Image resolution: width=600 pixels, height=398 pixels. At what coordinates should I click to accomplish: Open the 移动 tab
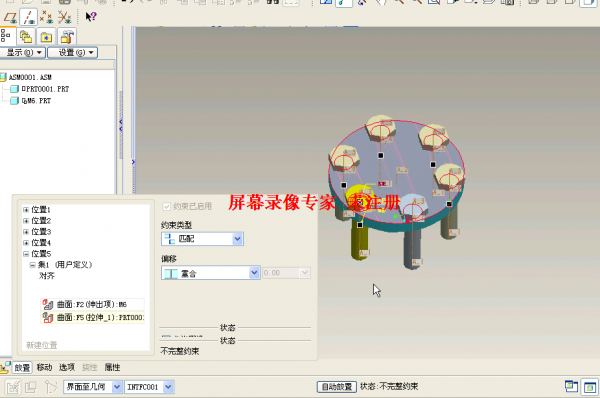point(44,367)
